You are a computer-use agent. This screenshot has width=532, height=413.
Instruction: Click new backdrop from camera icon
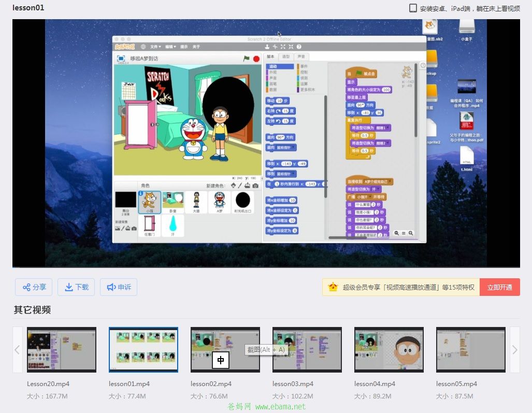coord(134,229)
